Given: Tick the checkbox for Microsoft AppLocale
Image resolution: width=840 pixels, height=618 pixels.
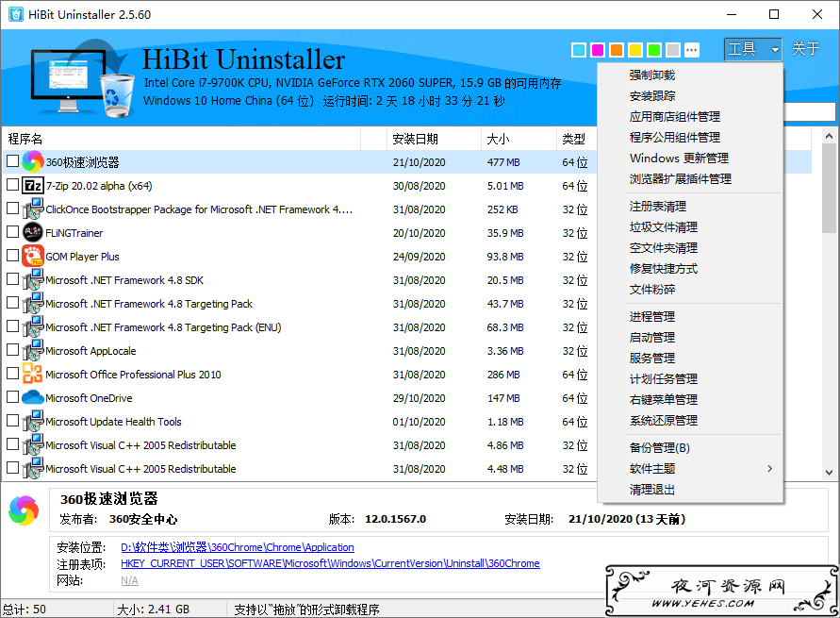Looking at the screenshot, I should 12,350.
